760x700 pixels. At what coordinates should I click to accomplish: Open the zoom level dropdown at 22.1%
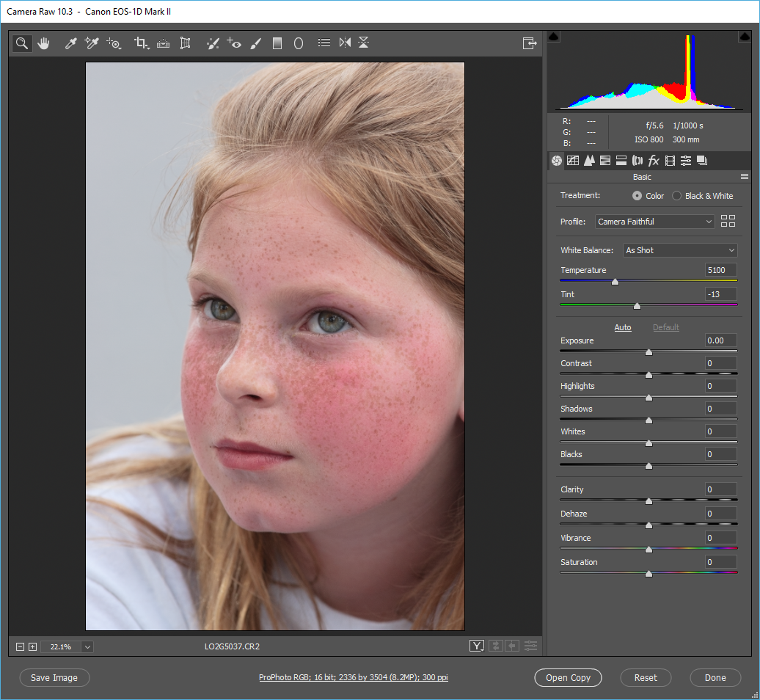pos(87,646)
